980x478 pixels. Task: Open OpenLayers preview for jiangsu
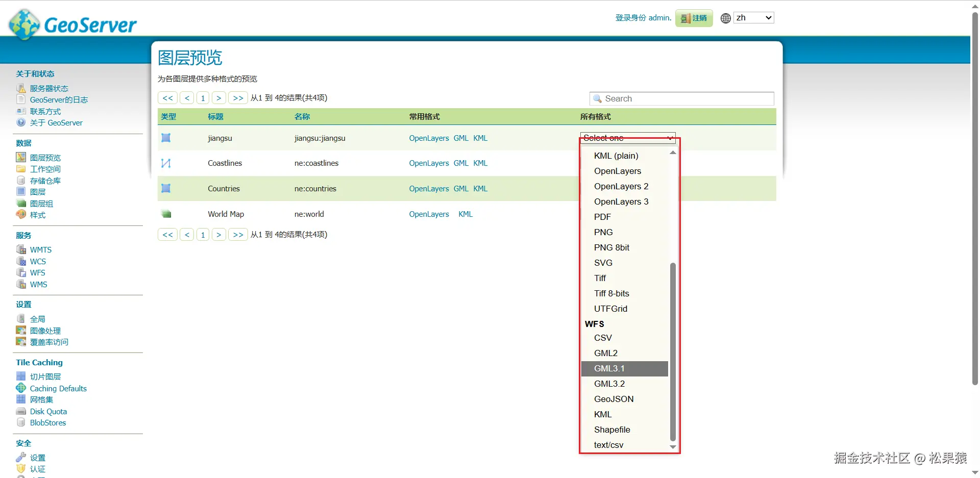[x=429, y=138]
